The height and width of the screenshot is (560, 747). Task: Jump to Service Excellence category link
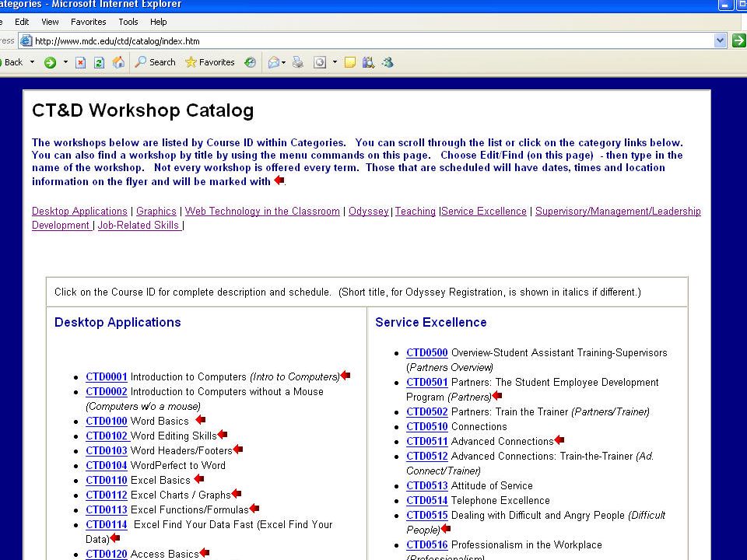[x=484, y=211]
